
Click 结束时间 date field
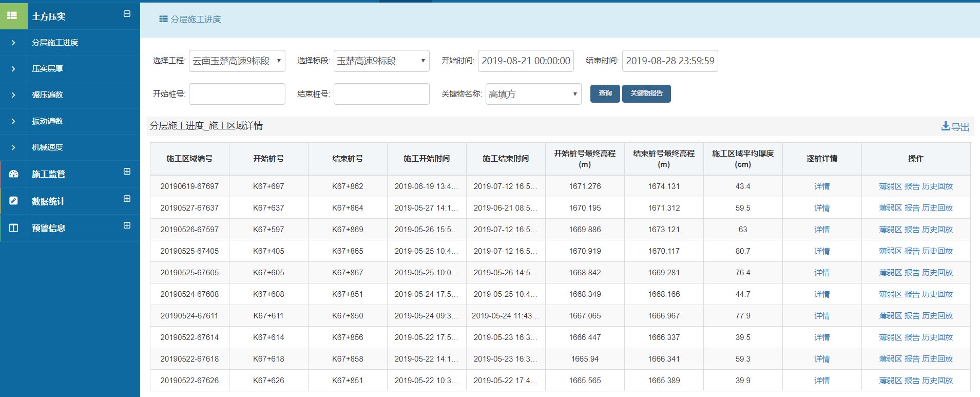point(670,61)
